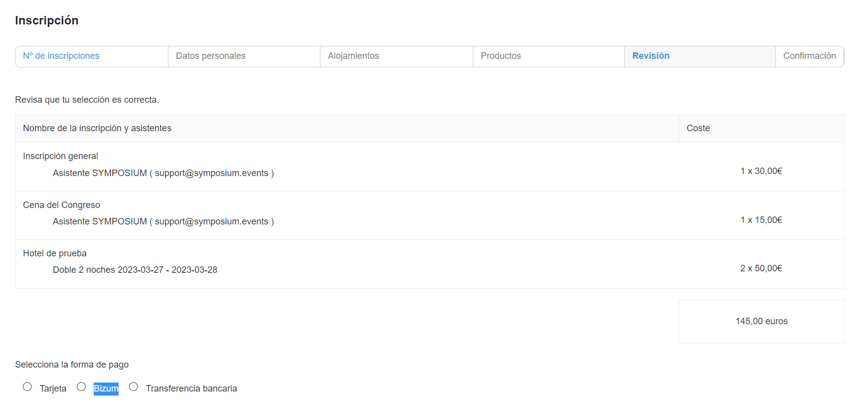Select the Tarjeta payment radio button
Screen dimensions: 868x407
coord(27,387)
